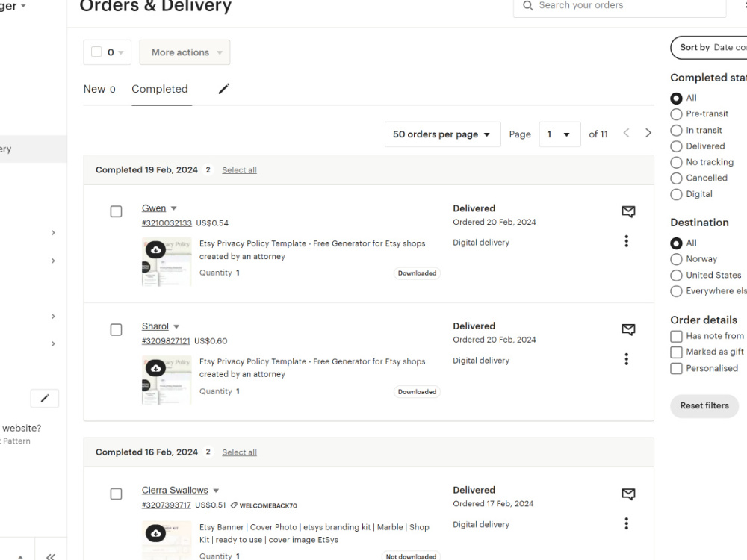Open order #3210032133

click(167, 223)
